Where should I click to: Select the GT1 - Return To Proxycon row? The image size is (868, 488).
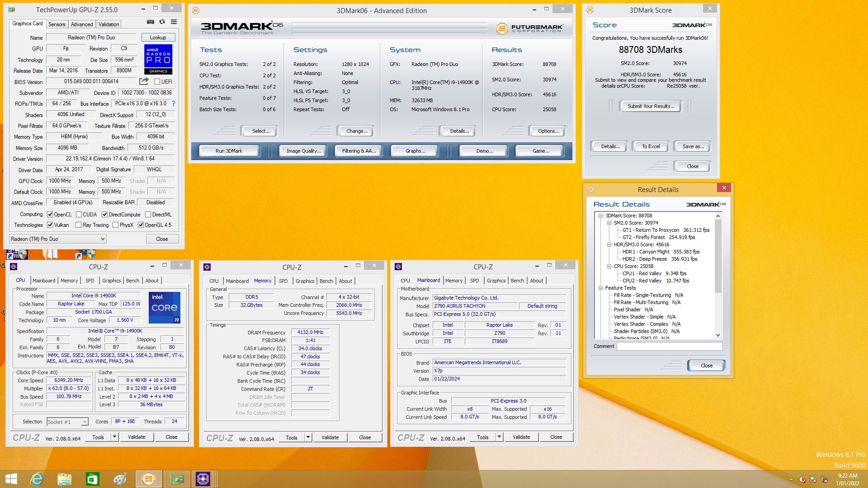(666, 230)
